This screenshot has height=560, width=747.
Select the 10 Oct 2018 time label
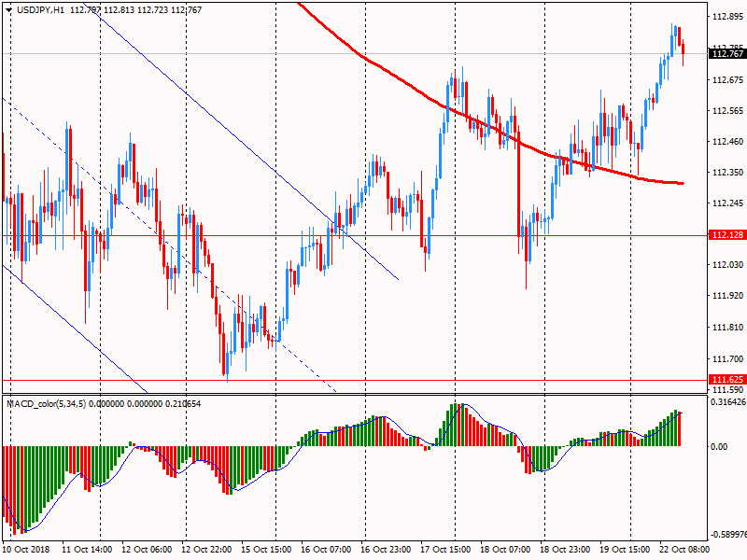tap(26, 550)
